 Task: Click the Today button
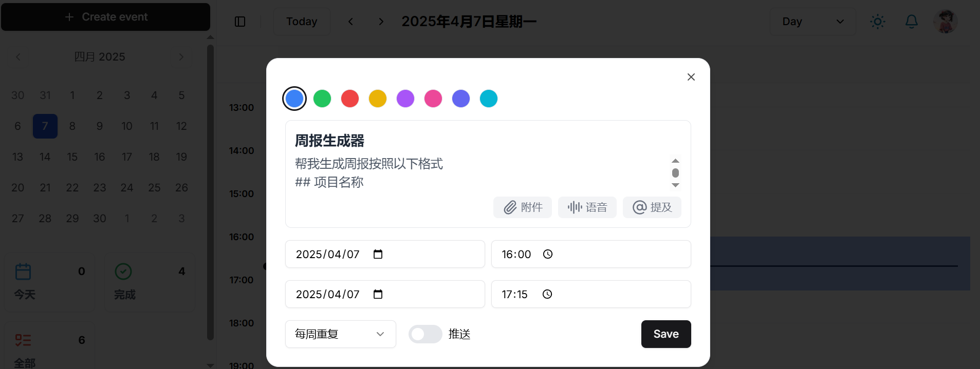point(302,22)
